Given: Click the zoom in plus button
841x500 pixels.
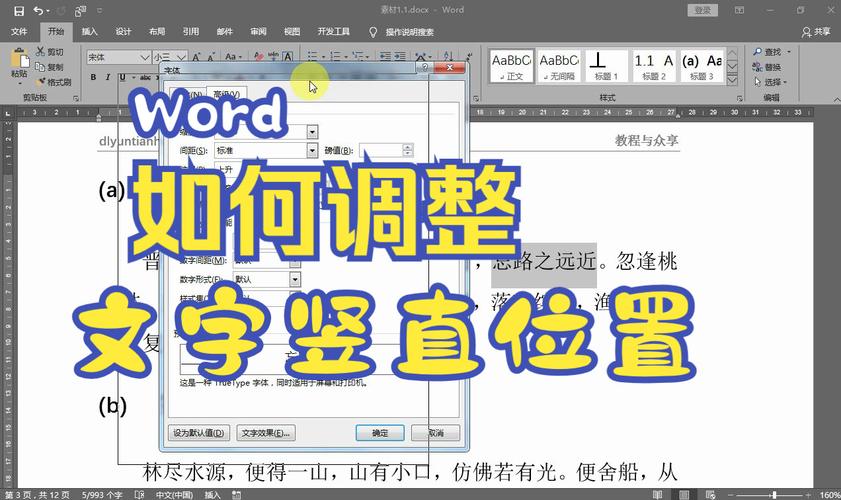Looking at the screenshot, I should (x=808, y=495).
